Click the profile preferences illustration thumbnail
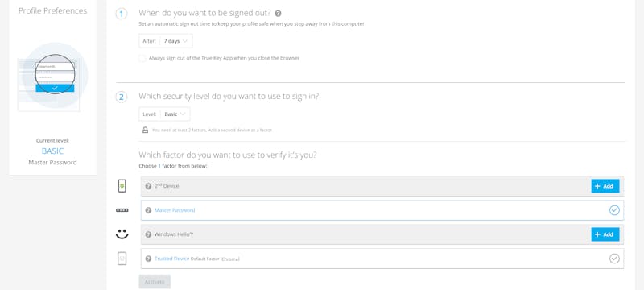644x290 pixels. point(52,77)
